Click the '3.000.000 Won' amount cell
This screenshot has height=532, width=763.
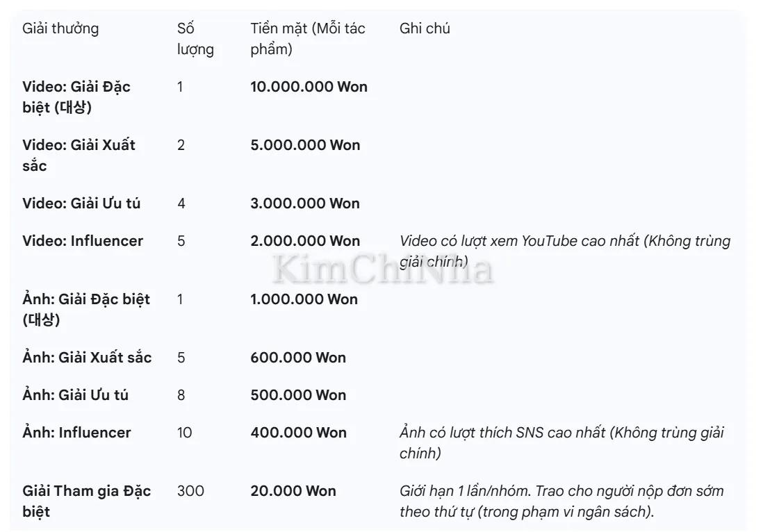305,203
